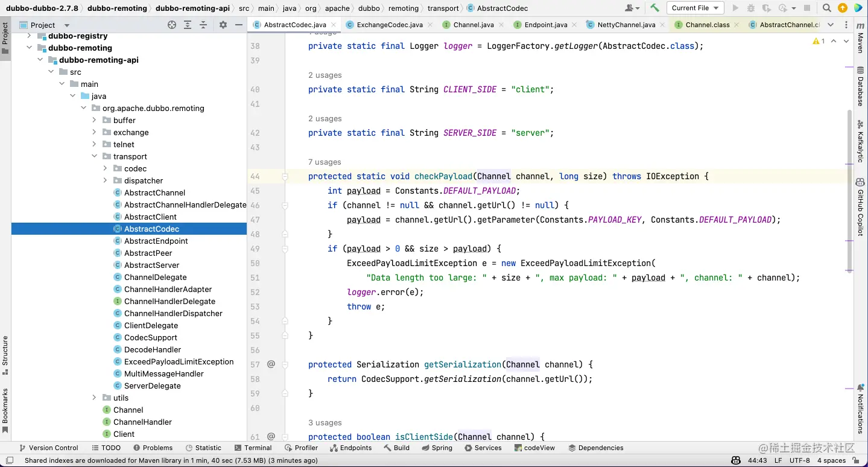Click the next highlighted error down arrow
Viewport: 868px width, 467px height.
point(845,41)
